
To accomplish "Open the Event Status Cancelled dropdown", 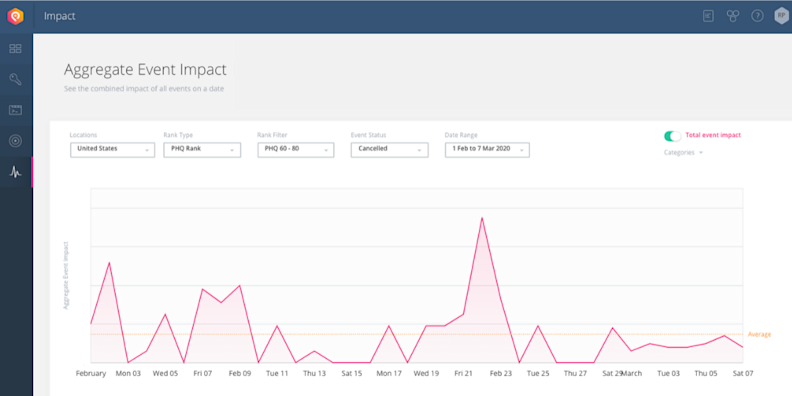I will coord(389,150).
